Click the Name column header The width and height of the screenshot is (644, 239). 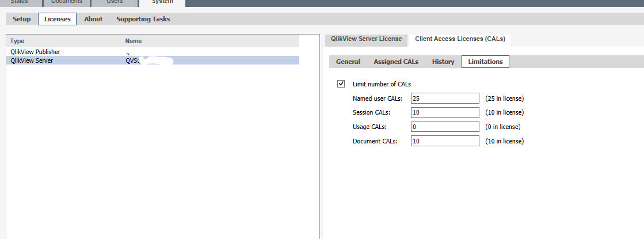(134, 41)
